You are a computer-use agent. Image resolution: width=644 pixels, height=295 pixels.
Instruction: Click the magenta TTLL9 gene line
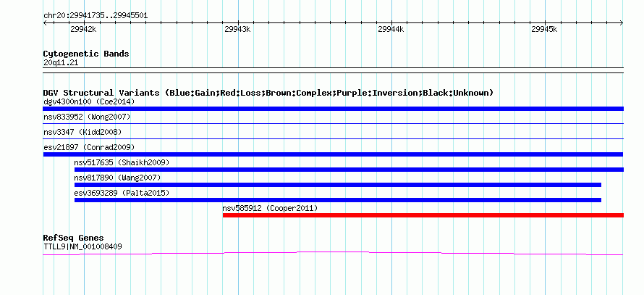[x=333, y=254]
